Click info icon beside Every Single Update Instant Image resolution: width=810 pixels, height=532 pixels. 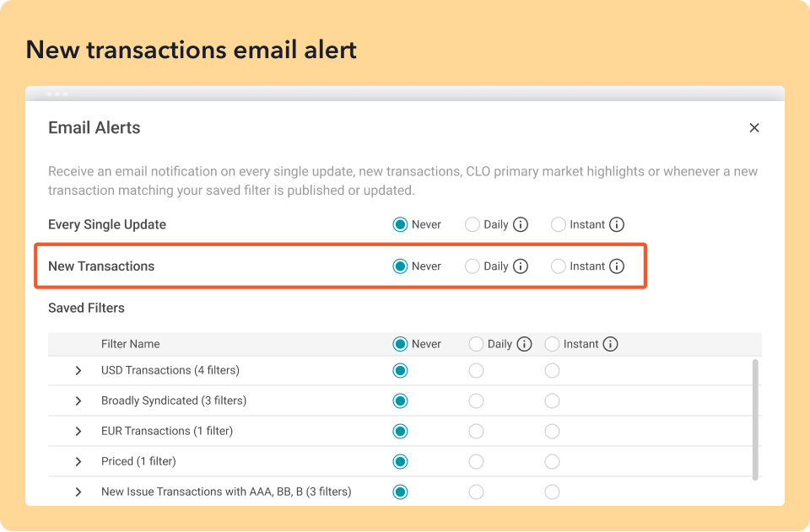[617, 224]
